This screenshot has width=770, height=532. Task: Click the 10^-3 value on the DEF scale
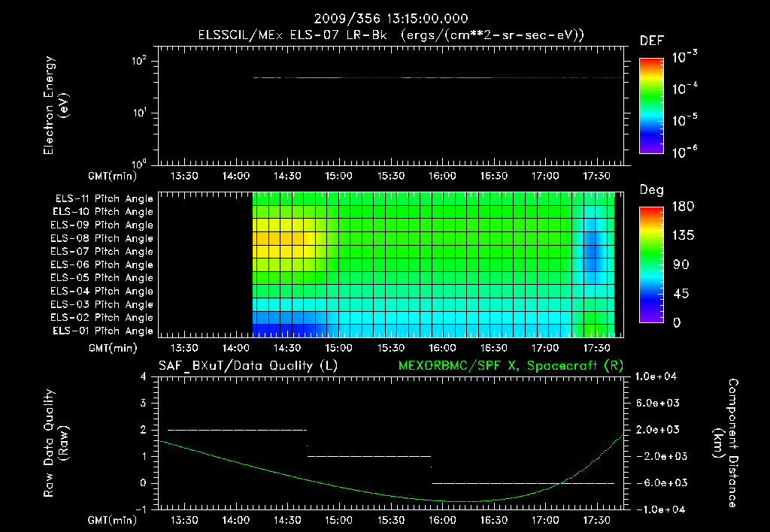[684, 57]
